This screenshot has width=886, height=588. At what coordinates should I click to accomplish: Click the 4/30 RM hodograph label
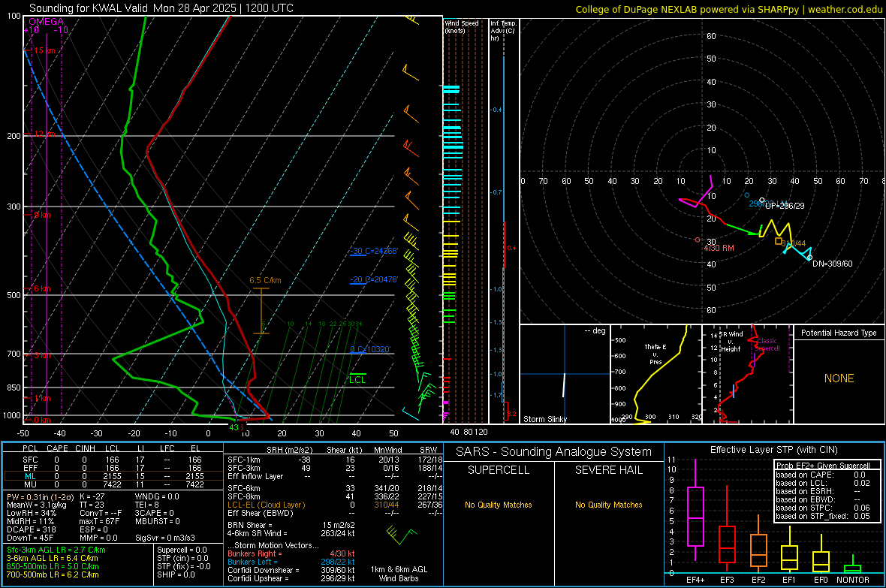[x=719, y=249]
